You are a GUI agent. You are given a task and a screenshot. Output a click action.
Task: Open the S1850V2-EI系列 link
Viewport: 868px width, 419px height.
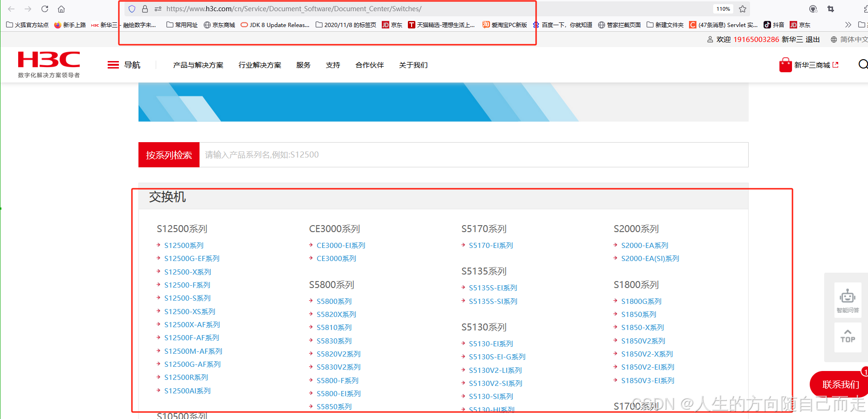(x=648, y=367)
